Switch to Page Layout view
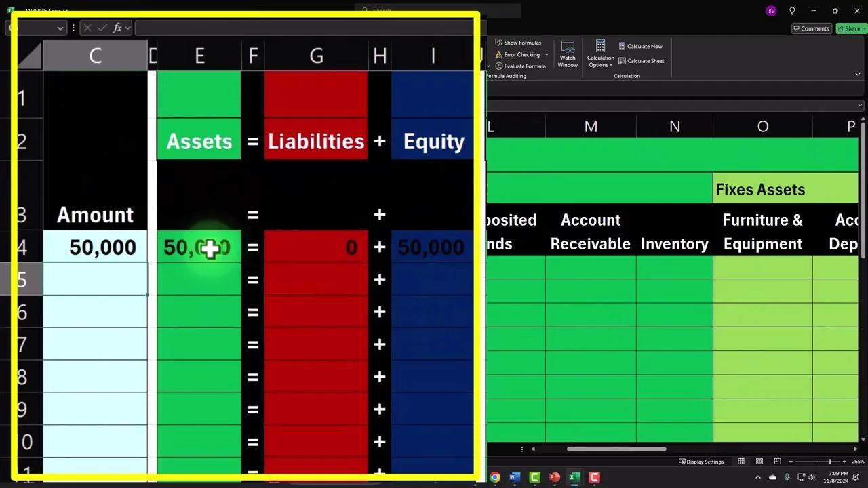The image size is (868, 488). tap(759, 461)
